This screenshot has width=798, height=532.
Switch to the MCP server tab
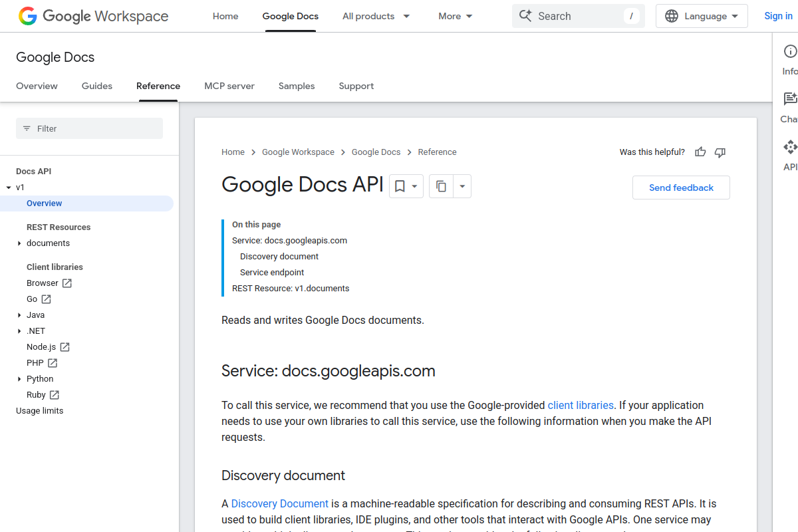(229, 86)
